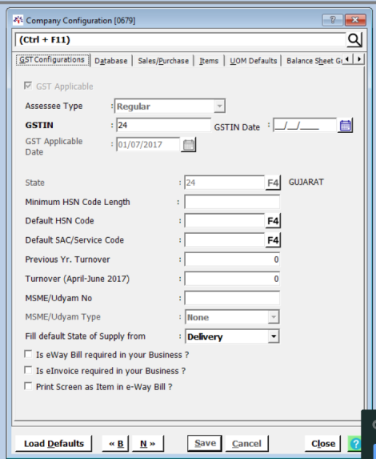Expand the Assessee Type dropdown
Image resolution: width=377 pixels, height=460 pixels.
tap(219, 106)
